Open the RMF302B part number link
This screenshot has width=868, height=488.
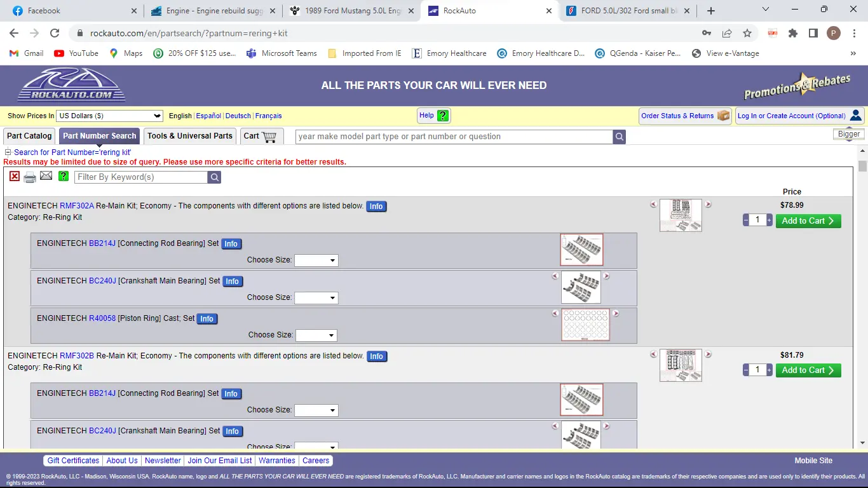(77, 356)
